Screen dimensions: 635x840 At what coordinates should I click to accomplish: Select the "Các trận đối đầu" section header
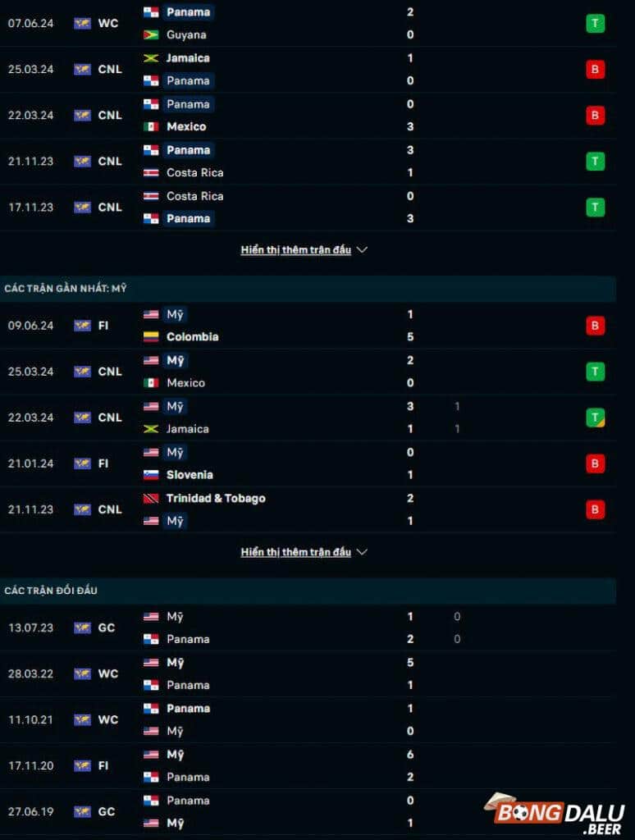point(51,591)
